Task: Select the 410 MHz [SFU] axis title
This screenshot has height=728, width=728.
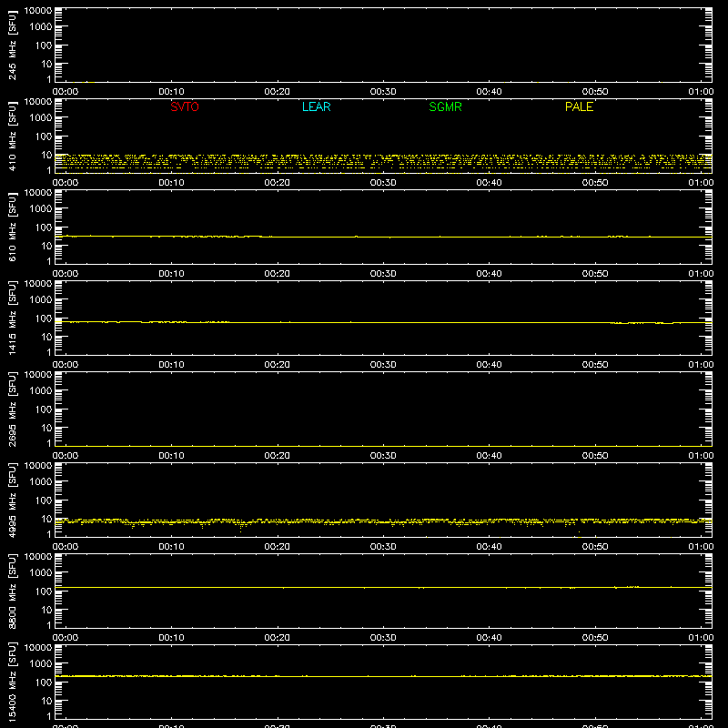Action: tap(12, 136)
